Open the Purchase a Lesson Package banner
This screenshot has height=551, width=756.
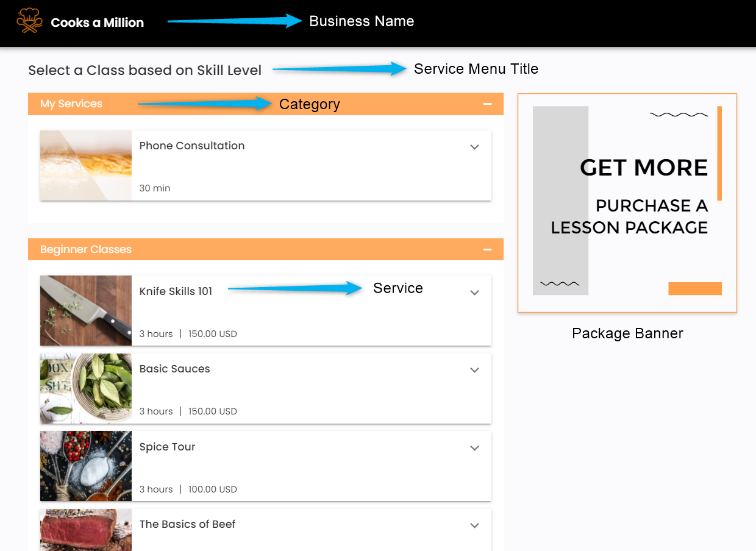[x=627, y=203]
